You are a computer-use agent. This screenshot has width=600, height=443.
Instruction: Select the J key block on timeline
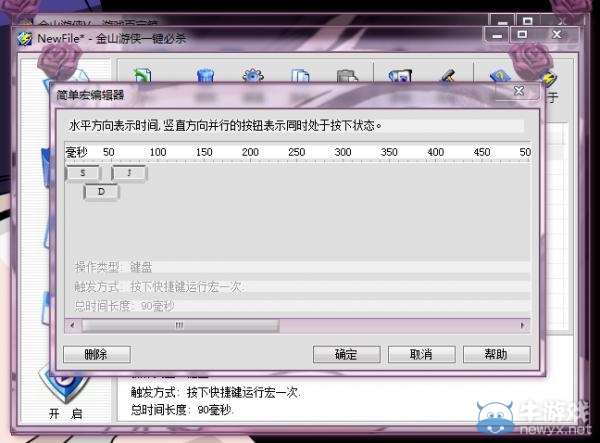pyautogui.click(x=129, y=173)
